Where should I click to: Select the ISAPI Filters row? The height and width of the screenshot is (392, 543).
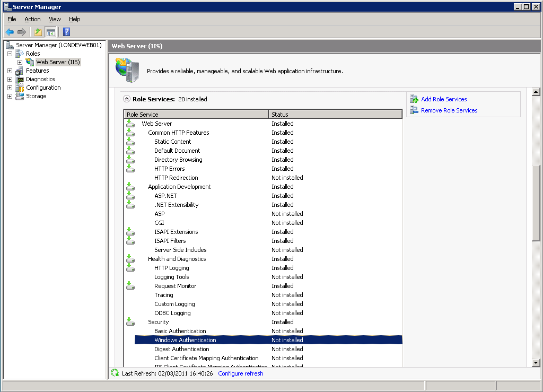263,241
